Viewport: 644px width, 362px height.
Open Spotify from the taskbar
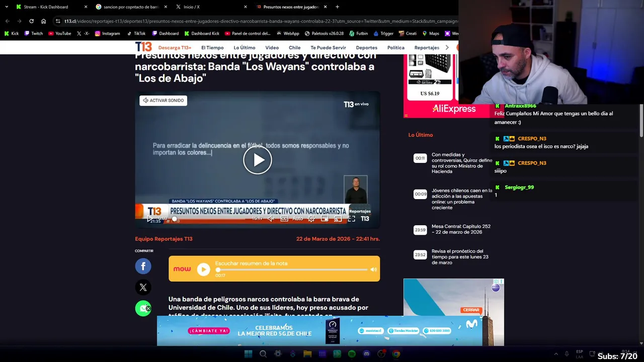click(x=352, y=354)
